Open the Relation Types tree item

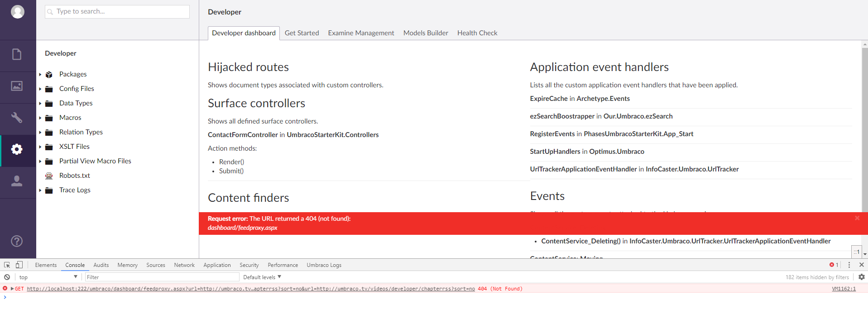click(x=81, y=132)
